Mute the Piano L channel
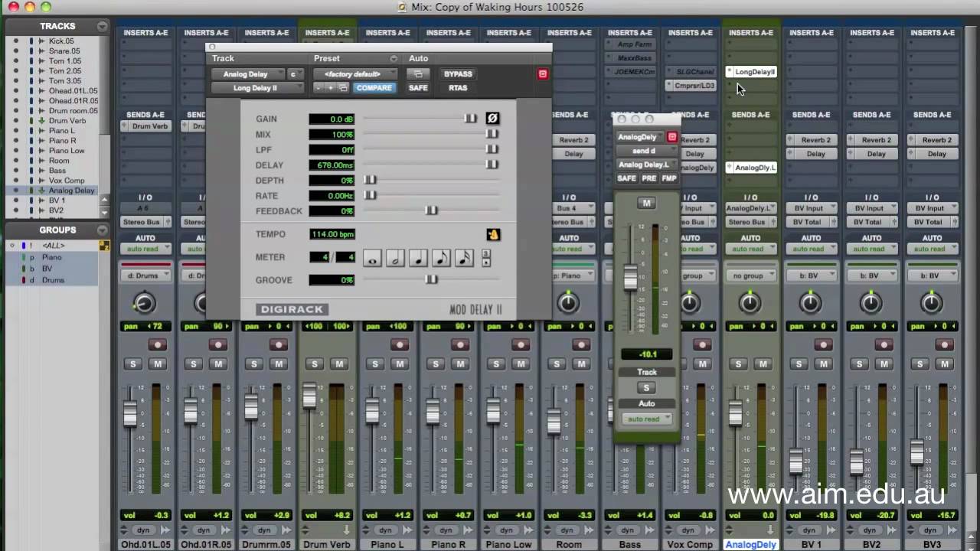Screen dimensions: 980x551 coord(400,364)
